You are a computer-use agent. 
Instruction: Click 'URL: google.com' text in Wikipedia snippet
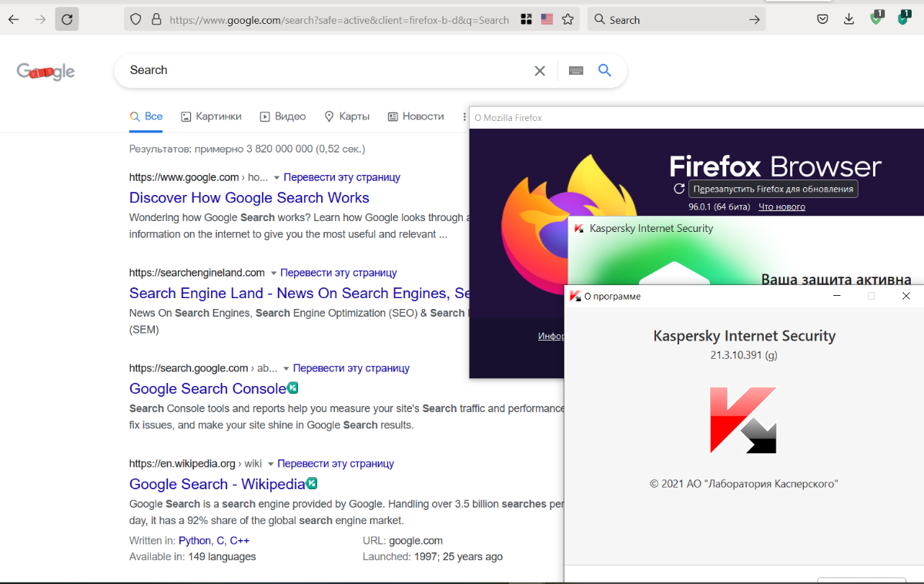pyautogui.click(x=403, y=541)
